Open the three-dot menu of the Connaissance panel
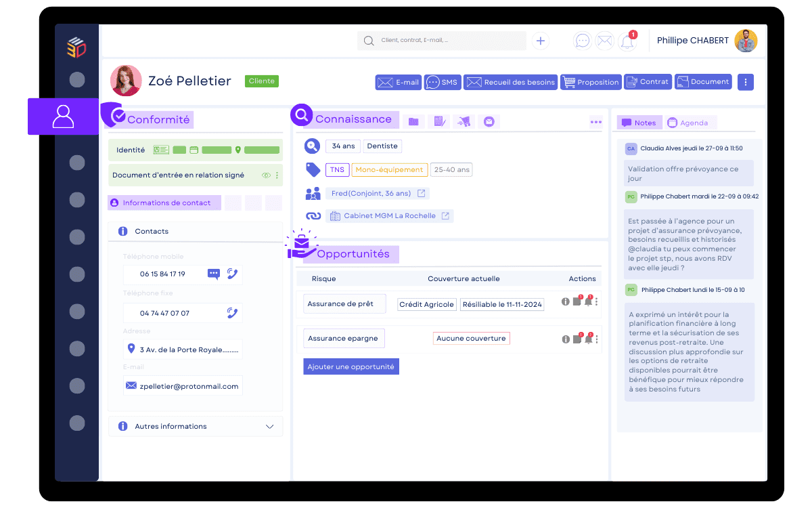Screen dimensions: 812x508 [x=596, y=122]
